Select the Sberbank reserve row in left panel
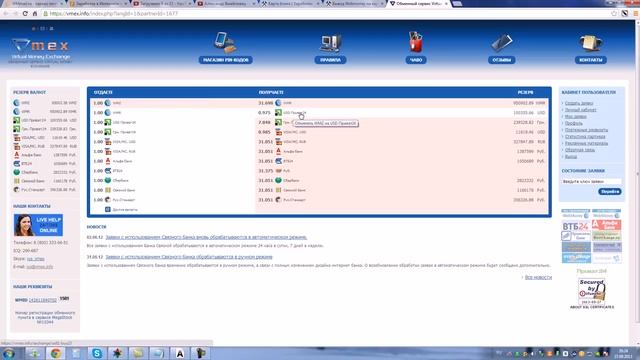 [x=45, y=172]
